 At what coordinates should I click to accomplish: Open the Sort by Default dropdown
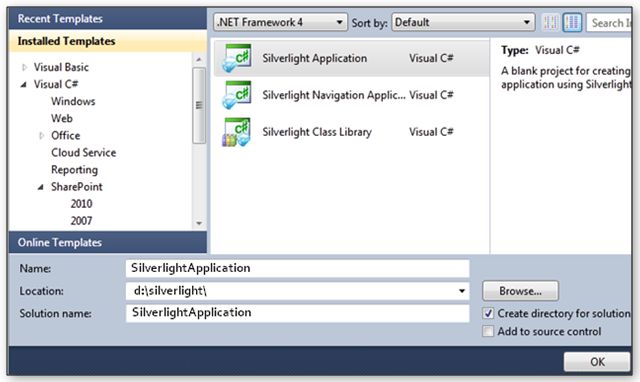463,22
